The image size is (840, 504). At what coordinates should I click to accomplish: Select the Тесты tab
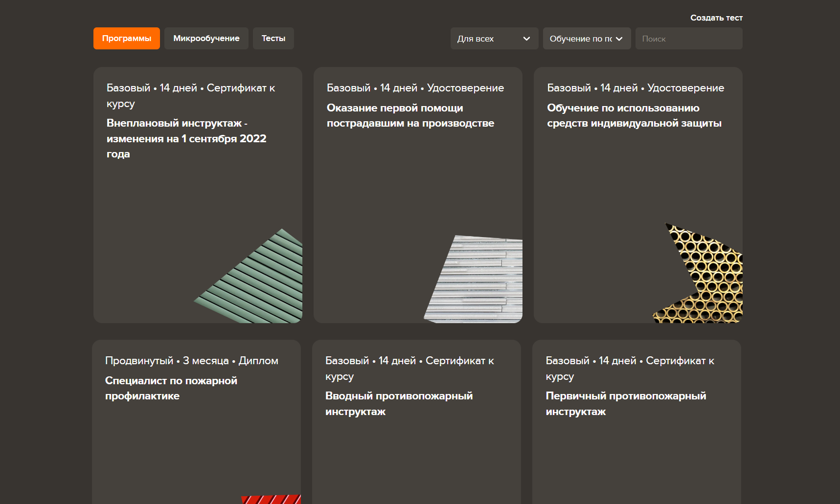pyautogui.click(x=273, y=38)
